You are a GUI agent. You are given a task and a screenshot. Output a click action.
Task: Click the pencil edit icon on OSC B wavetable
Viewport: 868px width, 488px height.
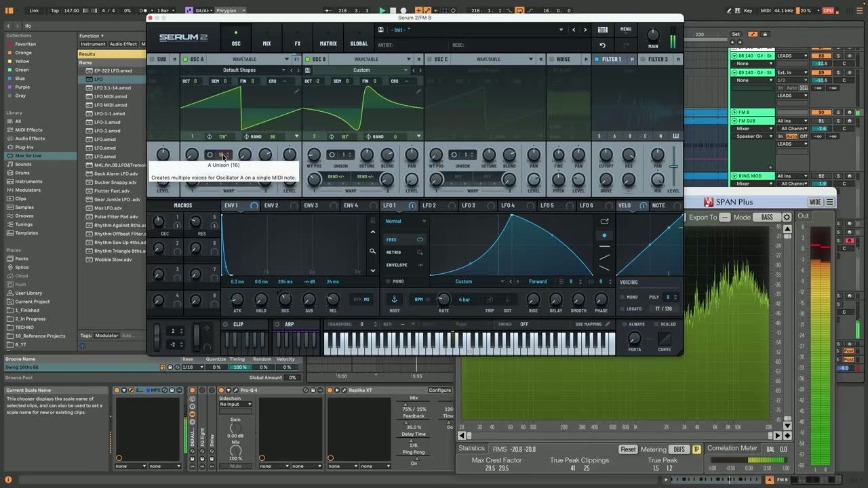418,91
